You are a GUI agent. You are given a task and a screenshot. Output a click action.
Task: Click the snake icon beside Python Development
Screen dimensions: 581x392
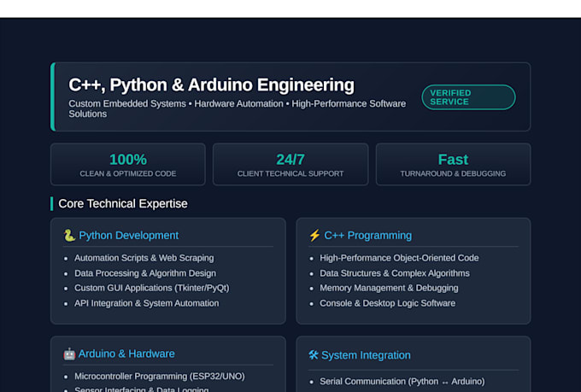click(x=69, y=235)
